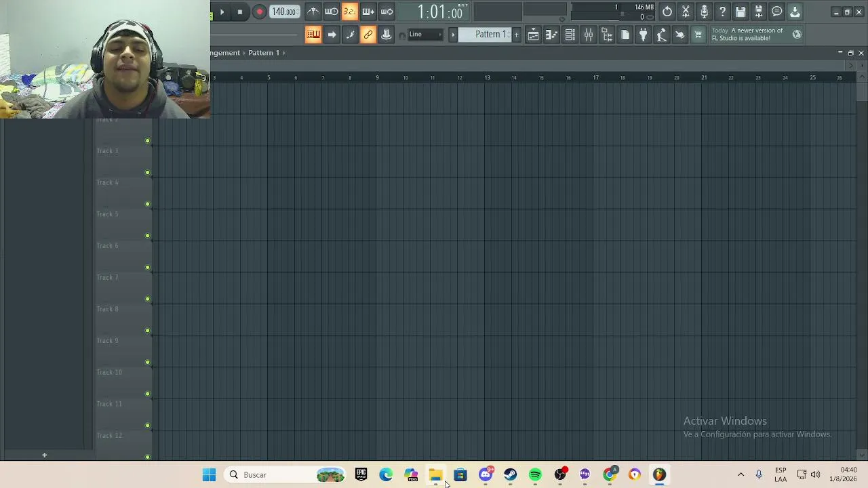Viewport: 868px width, 488px height.
Task: Add a new pattern with plus button
Action: point(516,35)
